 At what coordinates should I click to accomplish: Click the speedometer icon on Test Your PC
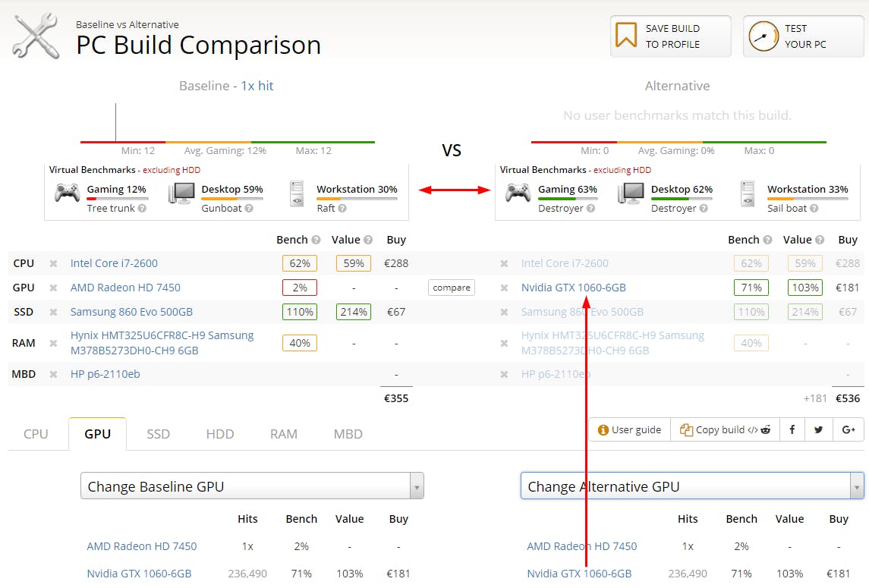(764, 36)
